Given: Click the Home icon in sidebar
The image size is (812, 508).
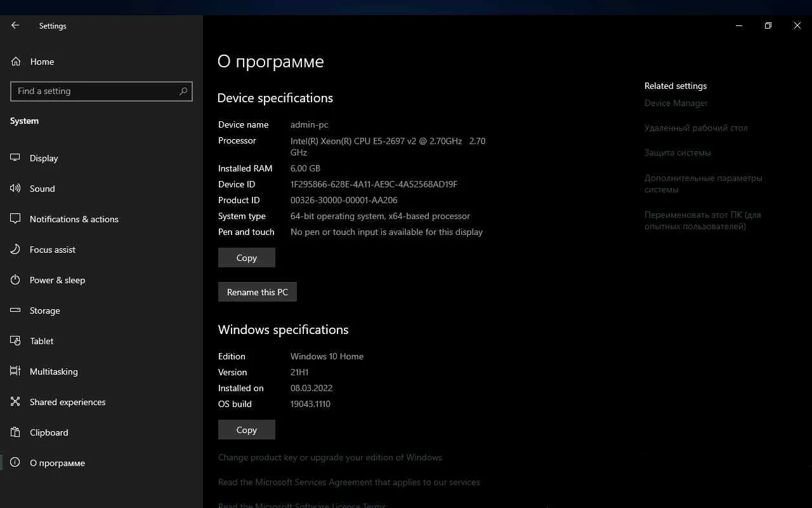Looking at the screenshot, I should pyautogui.click(x=16, y=62).
